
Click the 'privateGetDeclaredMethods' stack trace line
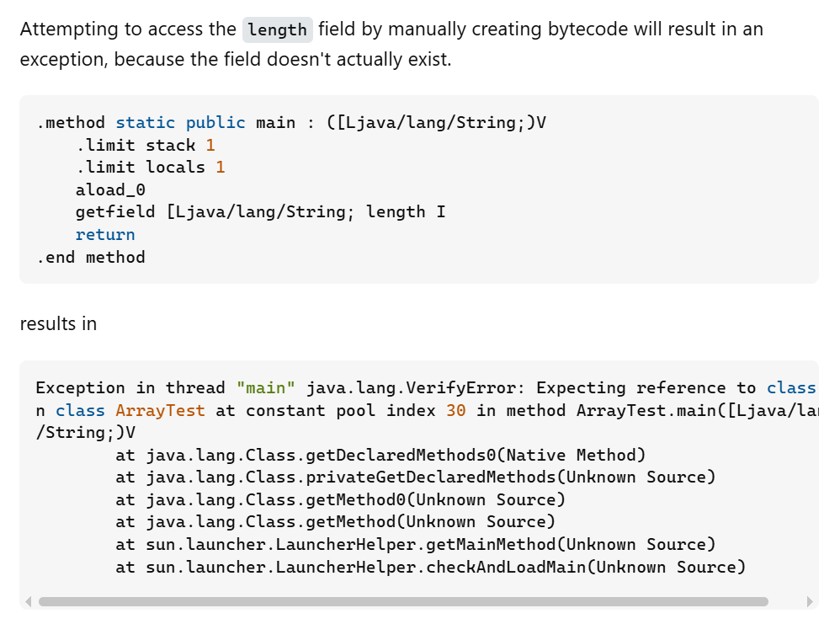tap(416, 477)
